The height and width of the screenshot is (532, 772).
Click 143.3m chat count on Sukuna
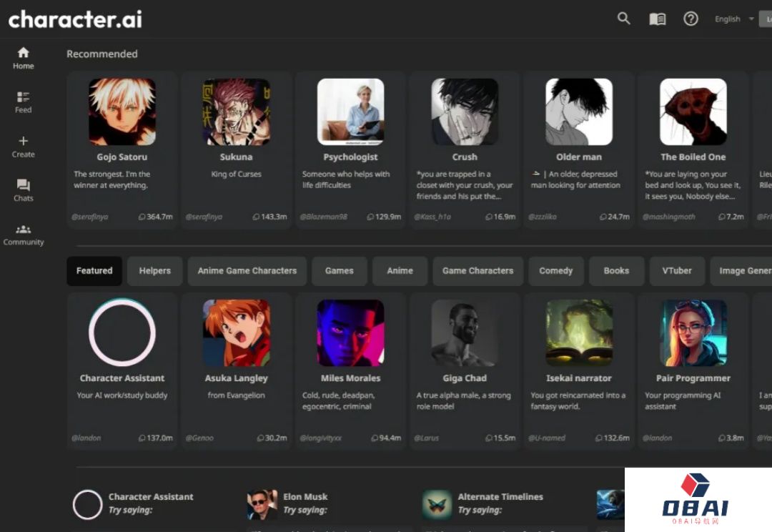(269, 217)
